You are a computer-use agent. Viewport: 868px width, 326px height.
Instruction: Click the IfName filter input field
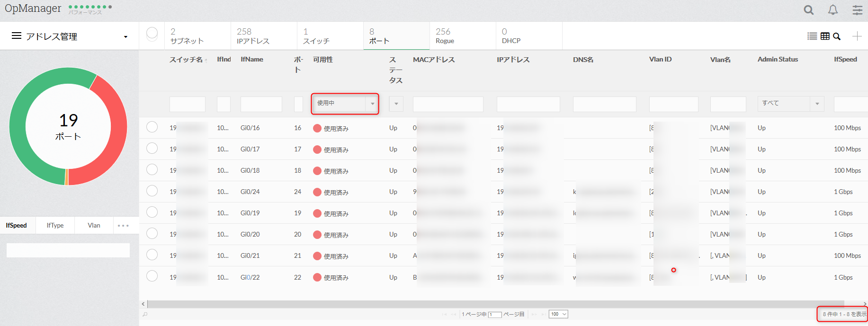coord(261,104)
